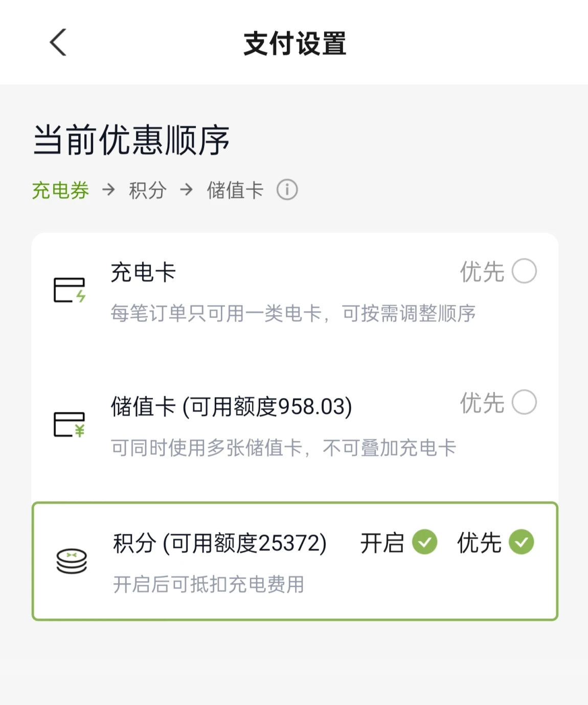Viewport: 588px width, 705px height.
Task: Tap first arrow after 充电券
Action: [108, 190]
